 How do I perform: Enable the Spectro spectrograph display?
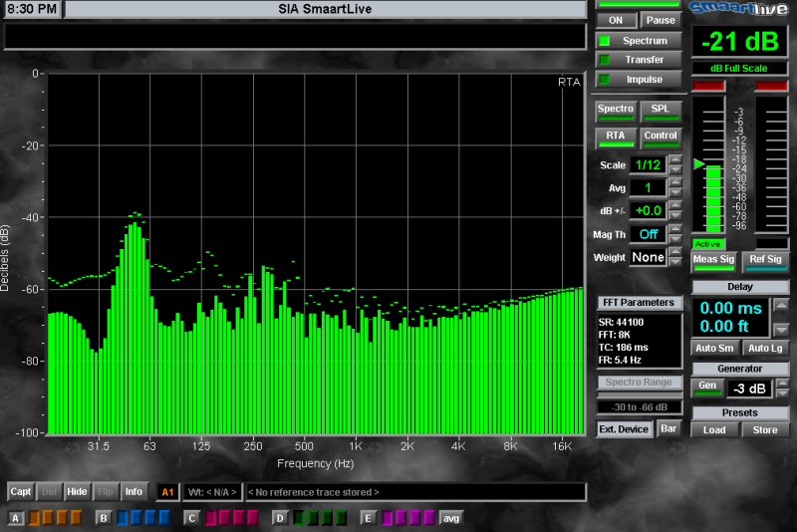click(616, 112)
